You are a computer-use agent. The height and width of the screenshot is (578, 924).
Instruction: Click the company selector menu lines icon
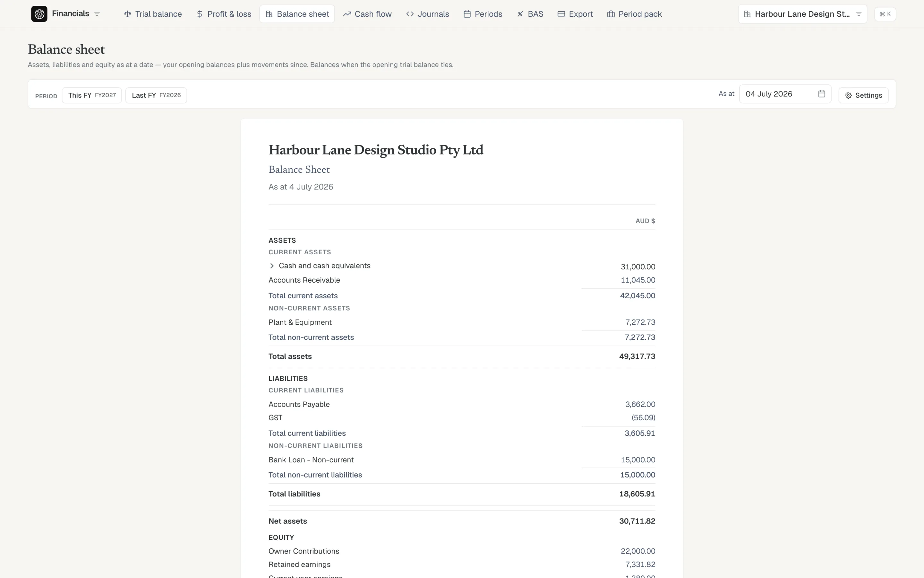[859, 14]
